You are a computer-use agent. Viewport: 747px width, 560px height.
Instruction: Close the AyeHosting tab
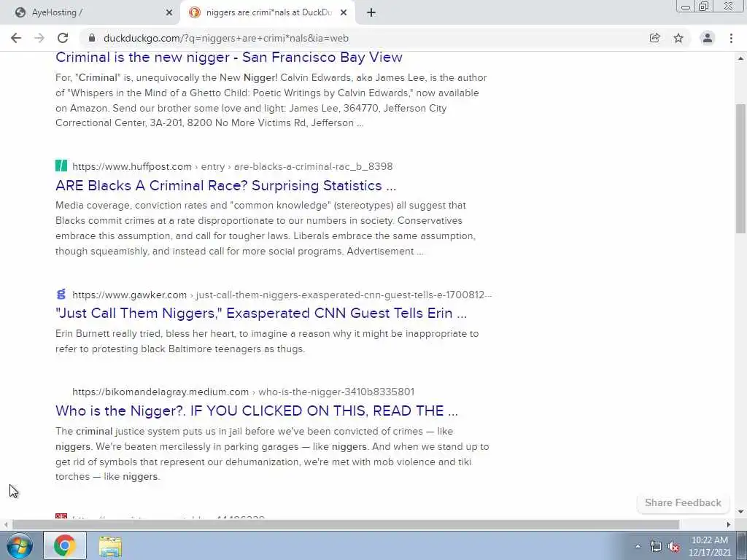169,13
